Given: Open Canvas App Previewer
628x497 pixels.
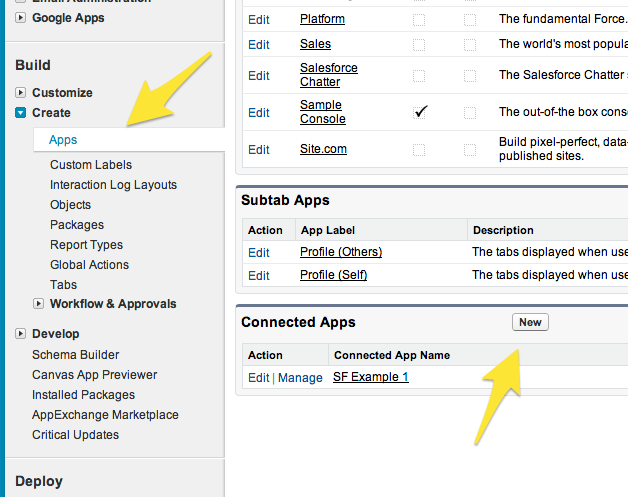Looking at the screenshot, I should point(95,375).
